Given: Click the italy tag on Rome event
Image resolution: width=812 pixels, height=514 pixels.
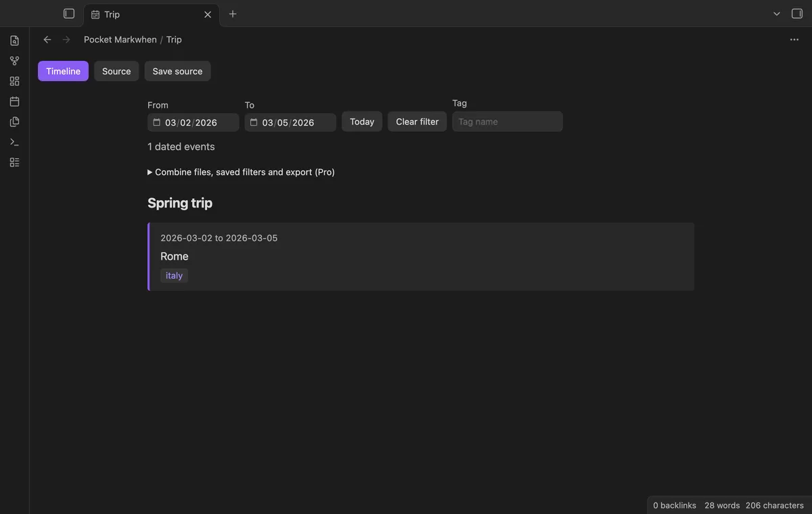Looking at the screenshot, I should [174, 275].
